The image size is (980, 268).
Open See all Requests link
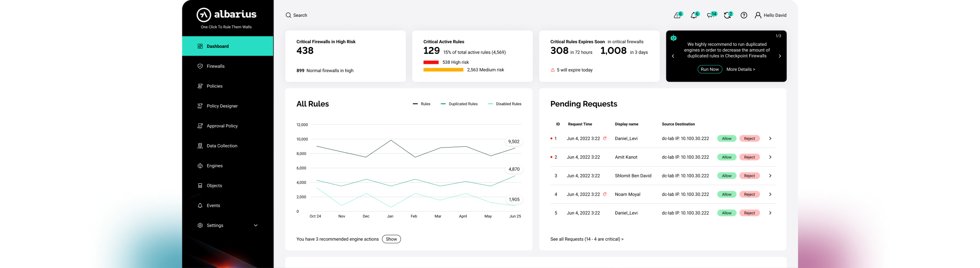[587, 239]
